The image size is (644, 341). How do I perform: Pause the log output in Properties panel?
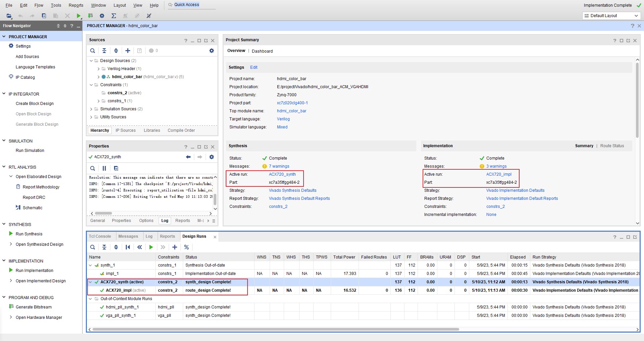point(104,168)
